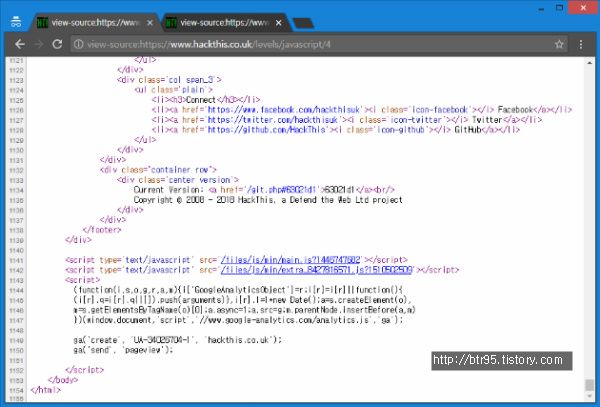The height and width of the screenshot is (407, 600).
Task: Switch to the second view-source tab
Action: pyautogui.click(x=226, y=23)
